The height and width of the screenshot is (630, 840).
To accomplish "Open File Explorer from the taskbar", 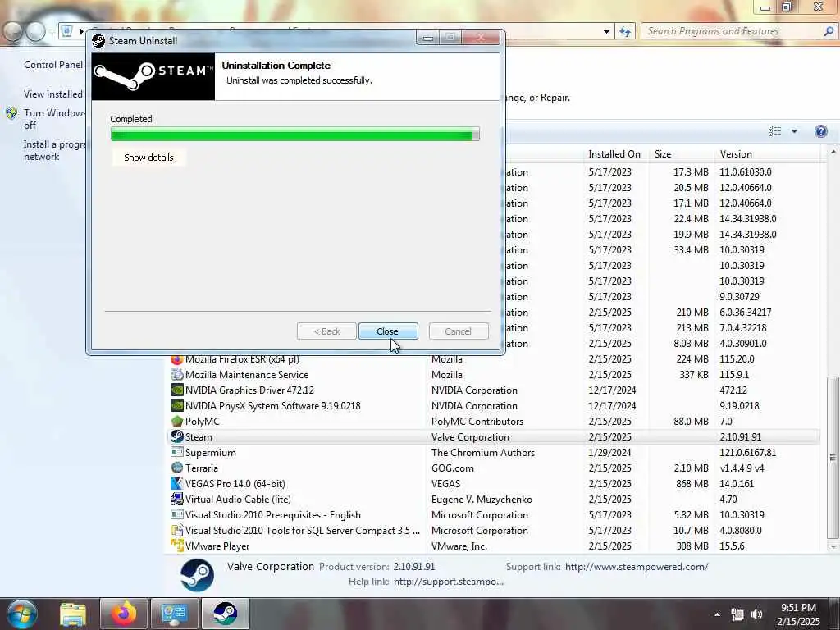I will coord(73,614).
